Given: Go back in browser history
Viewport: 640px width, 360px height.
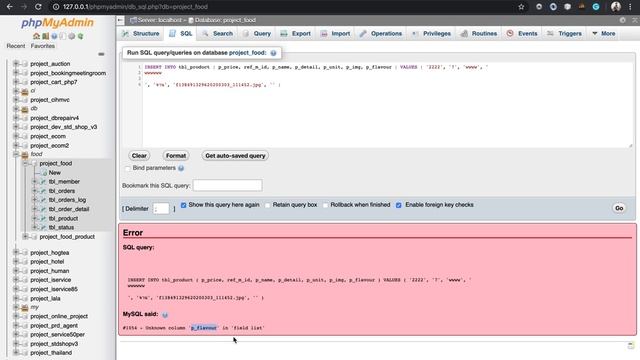Looking at the screenshot, I should [10, 7].
